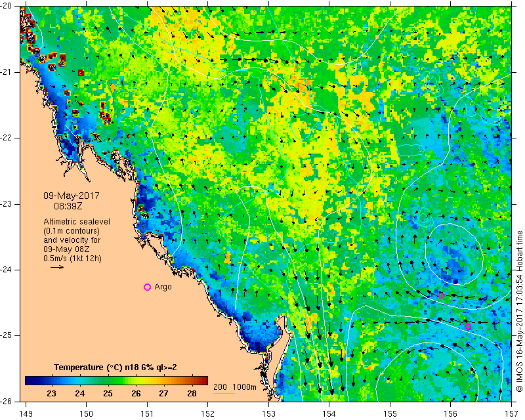
Task: Click the '200 1000m' depth legend text
Action: point(235,387)
